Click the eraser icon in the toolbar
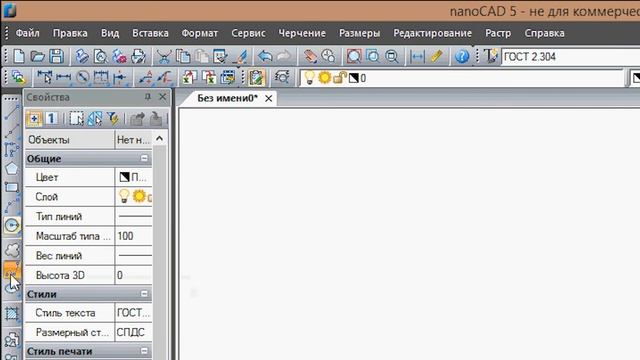640x360 pixels. (310, 56)
